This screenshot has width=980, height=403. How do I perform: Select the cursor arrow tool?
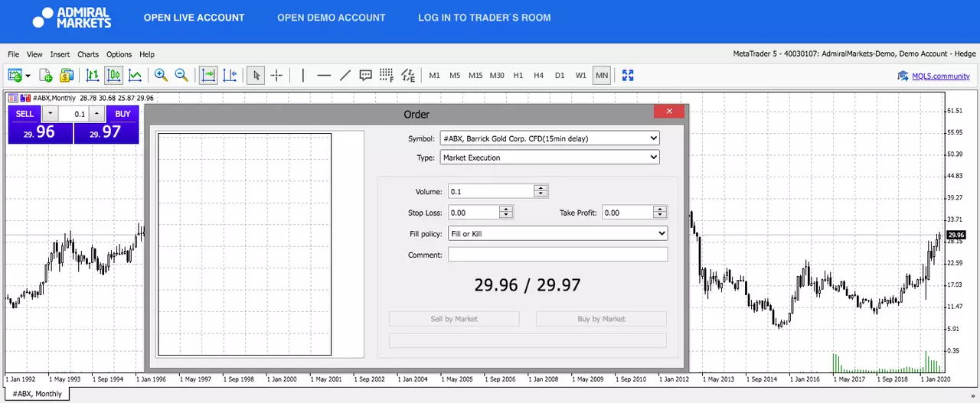256,75
